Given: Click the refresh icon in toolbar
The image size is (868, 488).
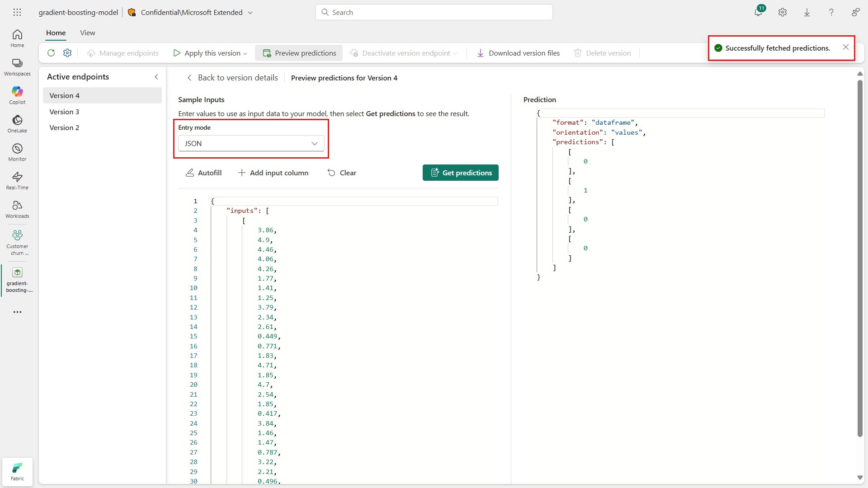Looking at the screenshot, I should click(x=51, y=53).
